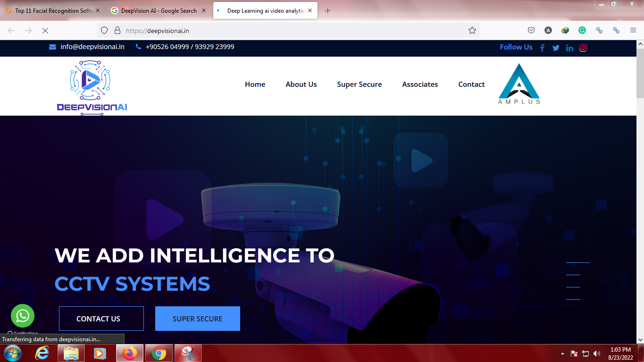644x362 pixels.
Task: Open the Save to Pocket icon in the toolbar
Action: point(531,30)
